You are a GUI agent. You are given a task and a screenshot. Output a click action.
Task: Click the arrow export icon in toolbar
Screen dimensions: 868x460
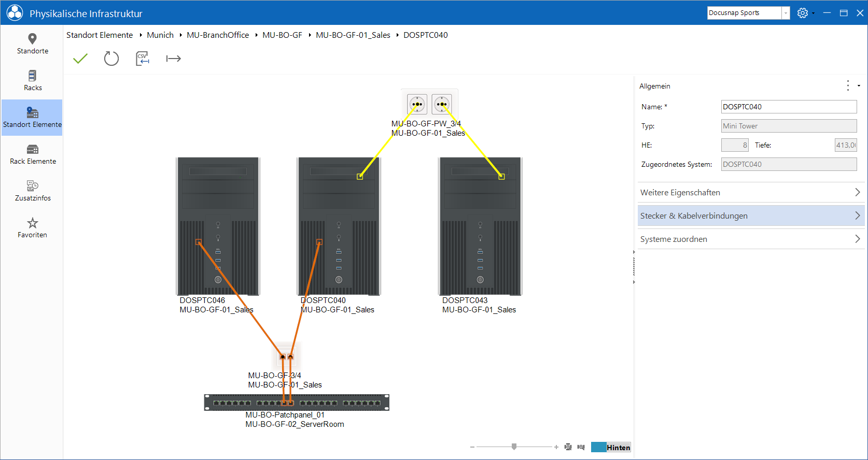tap(174, 59)
